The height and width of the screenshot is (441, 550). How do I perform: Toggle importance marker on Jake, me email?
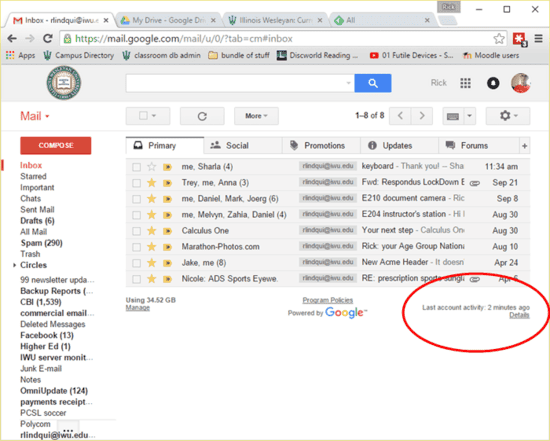(x=167, y=263)
